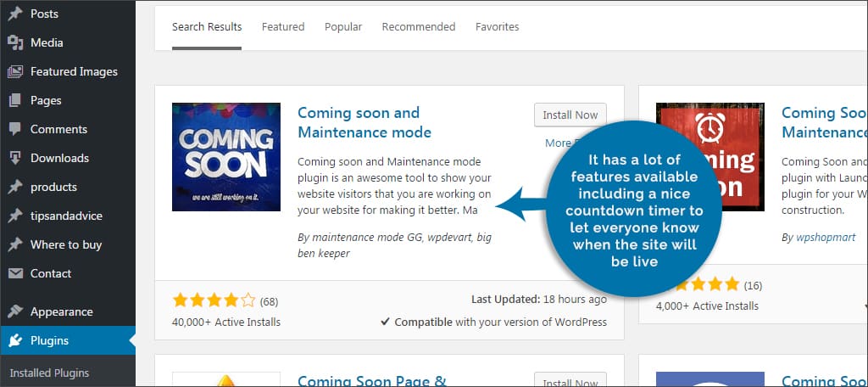Click the Appearance paintbrush icon
This screenshot has height=387, width=868.
click(15, 311)
